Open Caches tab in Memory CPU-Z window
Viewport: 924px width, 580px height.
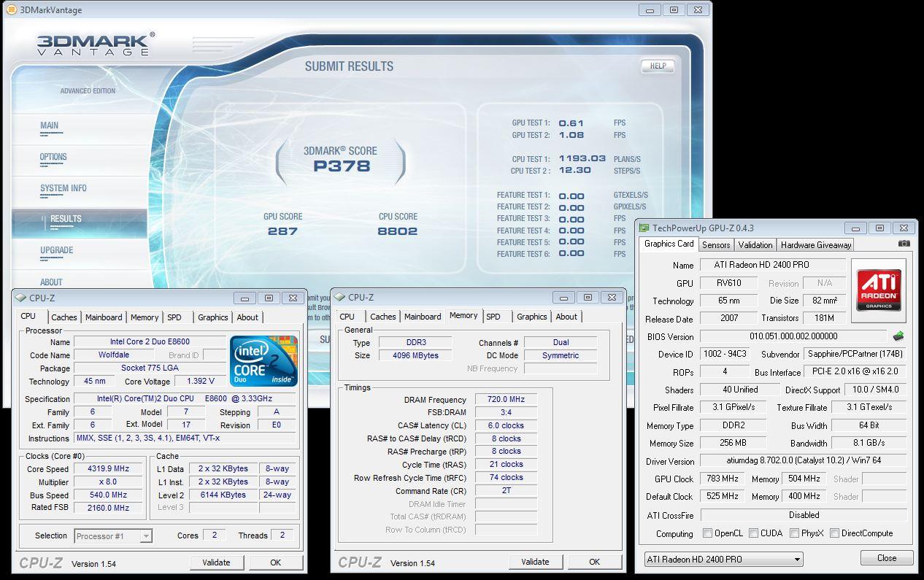[x=382, y=317]
